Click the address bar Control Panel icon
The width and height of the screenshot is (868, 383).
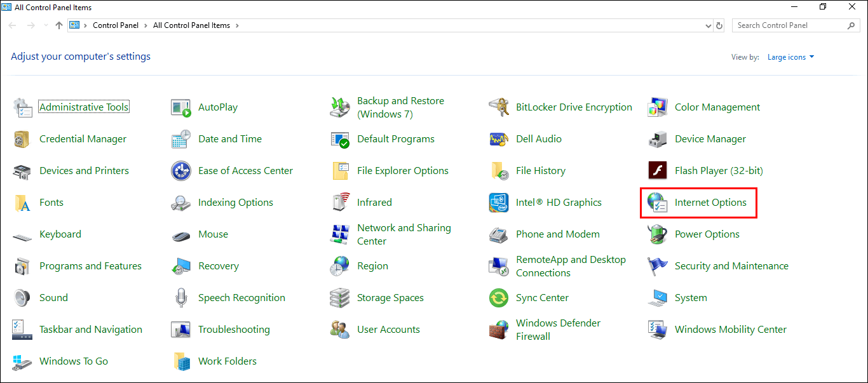click(75, 25)
